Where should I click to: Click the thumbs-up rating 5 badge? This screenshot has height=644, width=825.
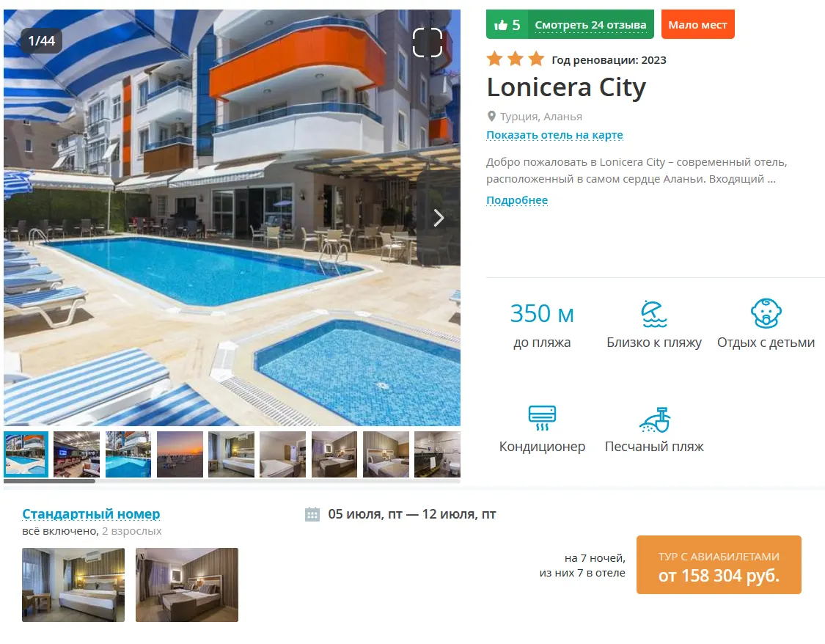[x=507, y=25]
